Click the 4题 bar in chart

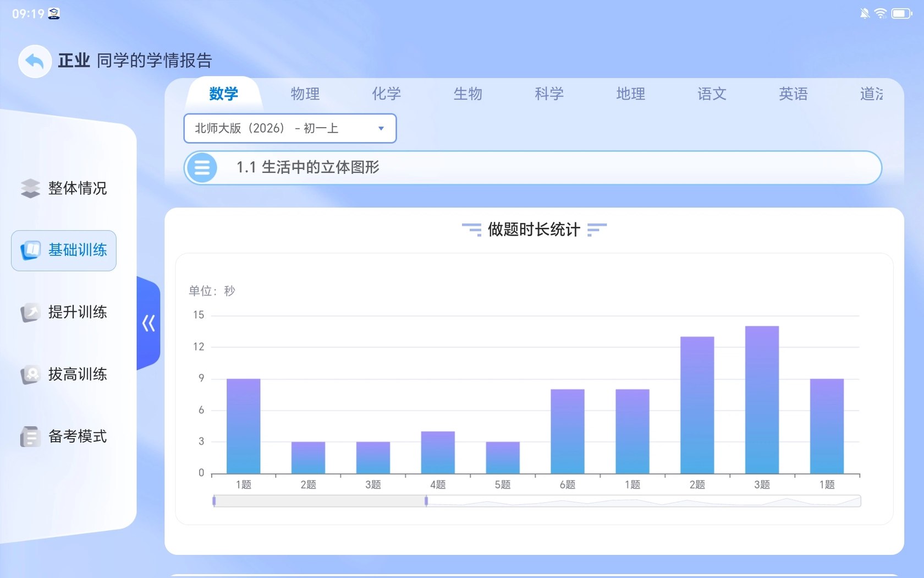[x=438, y=452]
